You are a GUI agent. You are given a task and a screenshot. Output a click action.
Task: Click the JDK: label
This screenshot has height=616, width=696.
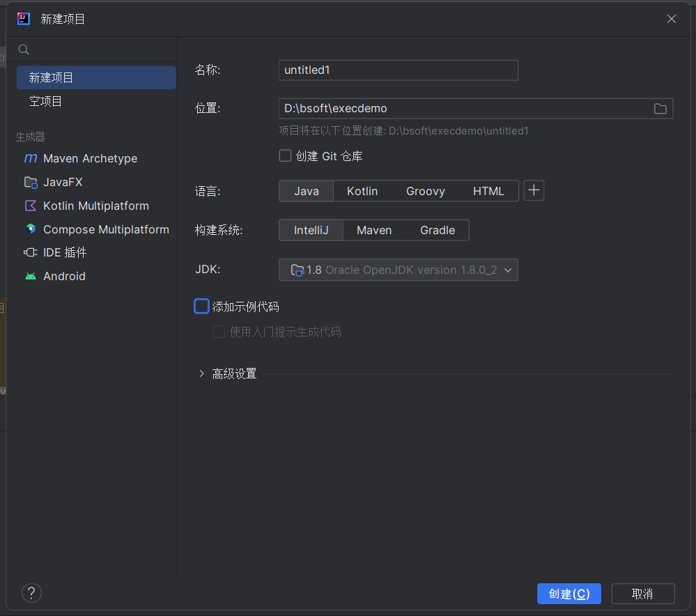[208, 269]
